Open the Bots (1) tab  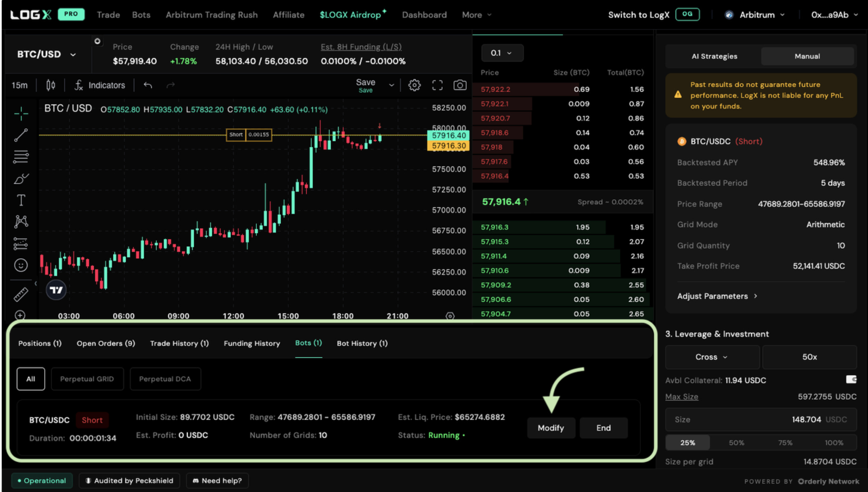click(308, 343)
